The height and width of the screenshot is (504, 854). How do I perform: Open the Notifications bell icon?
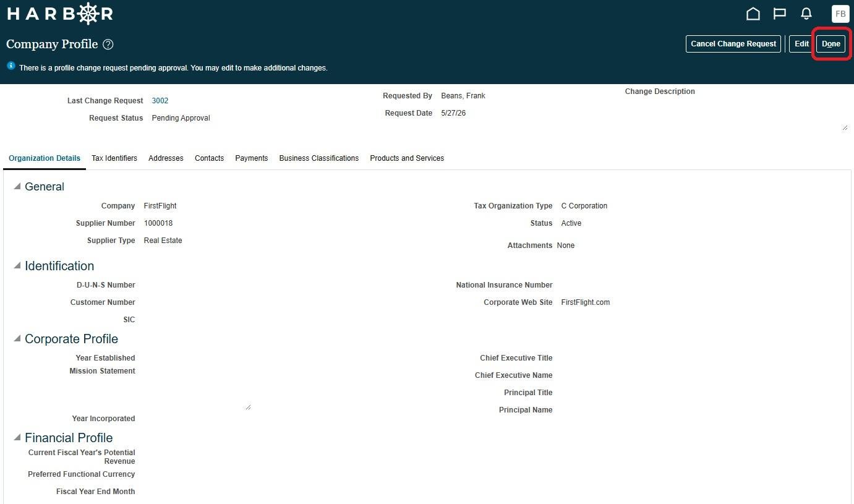click(806, 14)
